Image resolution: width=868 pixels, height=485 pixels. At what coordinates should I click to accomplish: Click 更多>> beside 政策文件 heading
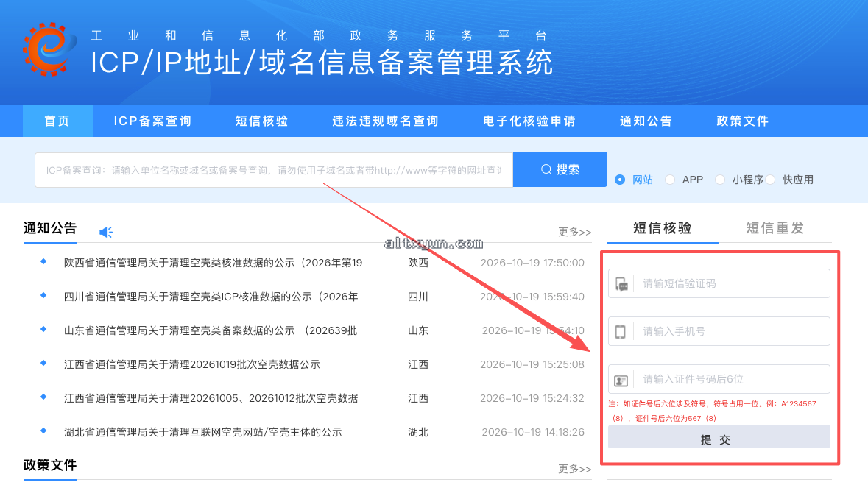pyautogui.click(x=574, y=469)
